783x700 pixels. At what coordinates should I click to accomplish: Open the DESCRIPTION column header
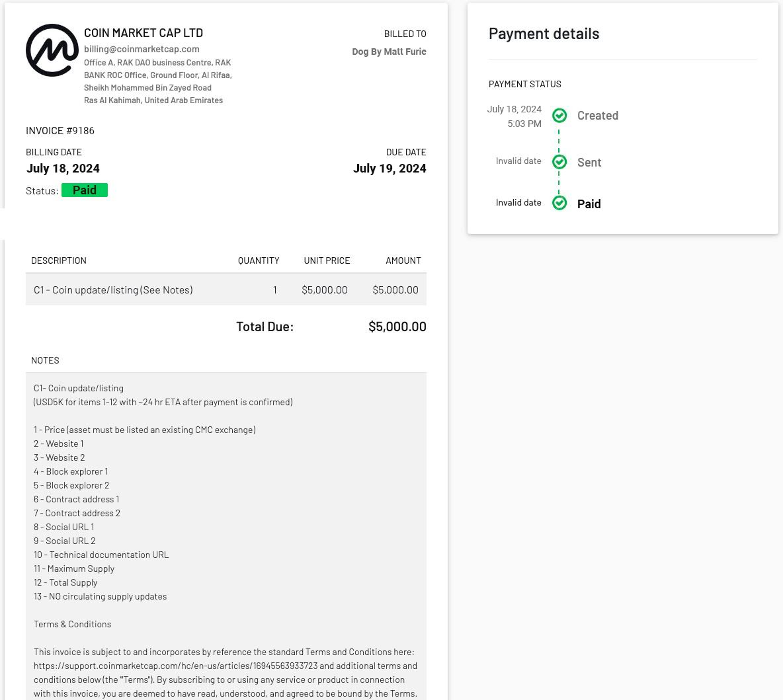pyautogui.click(x=59, y=260)
